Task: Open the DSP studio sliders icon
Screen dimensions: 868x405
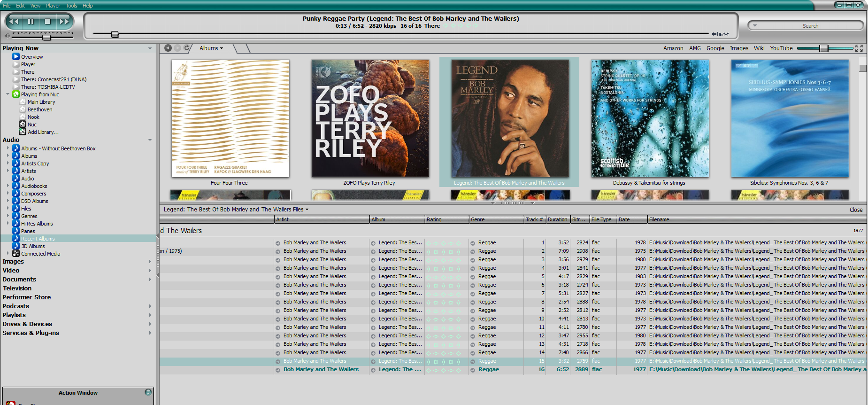Action: (x=721, y=34)
